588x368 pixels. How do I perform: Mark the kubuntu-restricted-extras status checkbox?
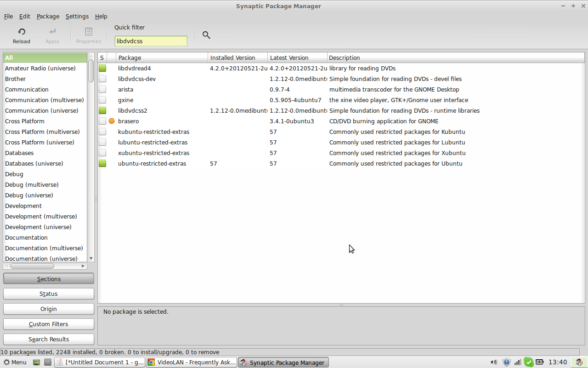pos(102,132)
